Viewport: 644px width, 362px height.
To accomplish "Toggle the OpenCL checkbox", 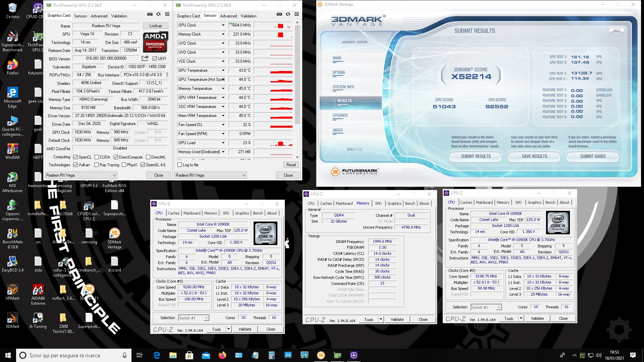I will tap(75, 157).
